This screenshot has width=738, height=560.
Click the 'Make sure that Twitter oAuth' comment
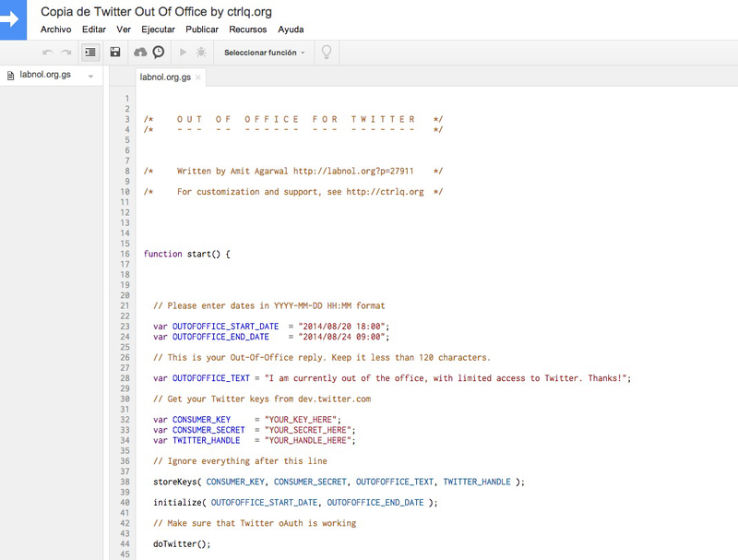click(255, 523)
